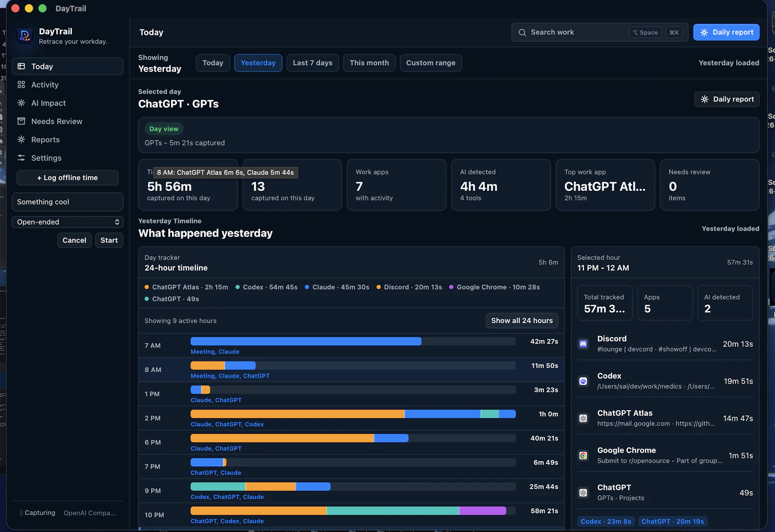Click the Capturing status indicator
The image size is (775, 532).
point(37,513)
